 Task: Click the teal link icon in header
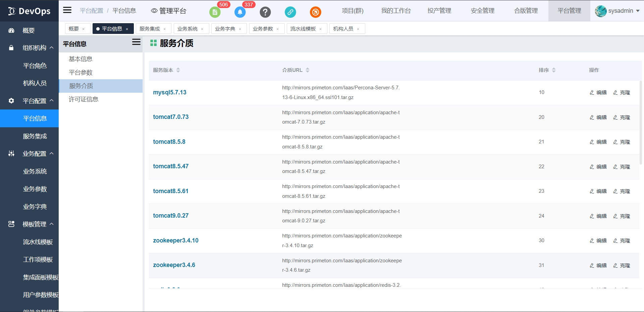pos(290,12)
